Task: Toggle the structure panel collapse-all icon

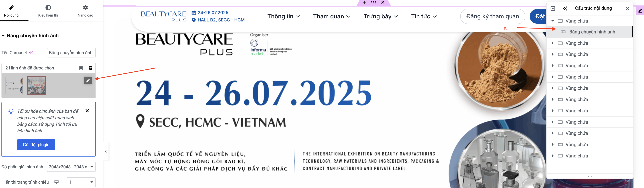Action: 553,9
